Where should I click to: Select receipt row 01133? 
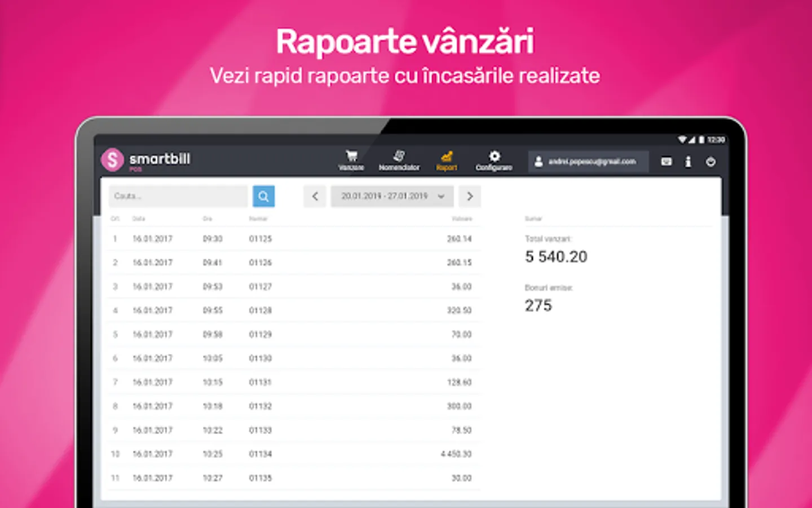(x=294, y=430)
